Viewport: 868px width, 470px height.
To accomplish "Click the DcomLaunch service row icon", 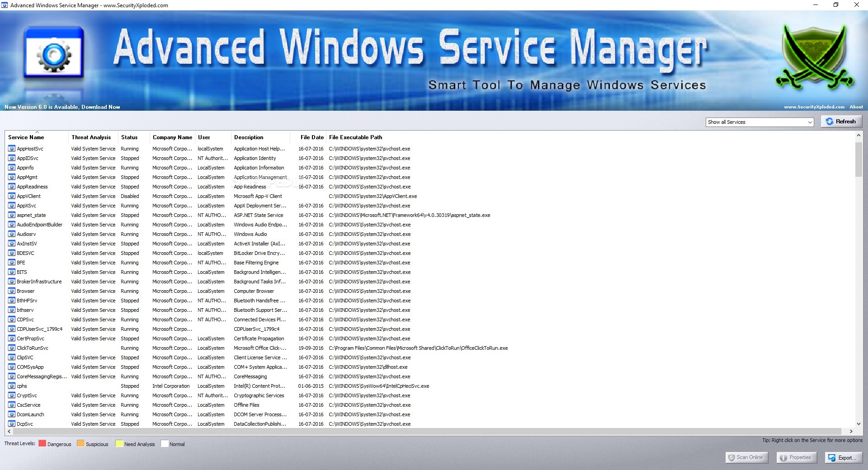I will [x=12, y=414].
